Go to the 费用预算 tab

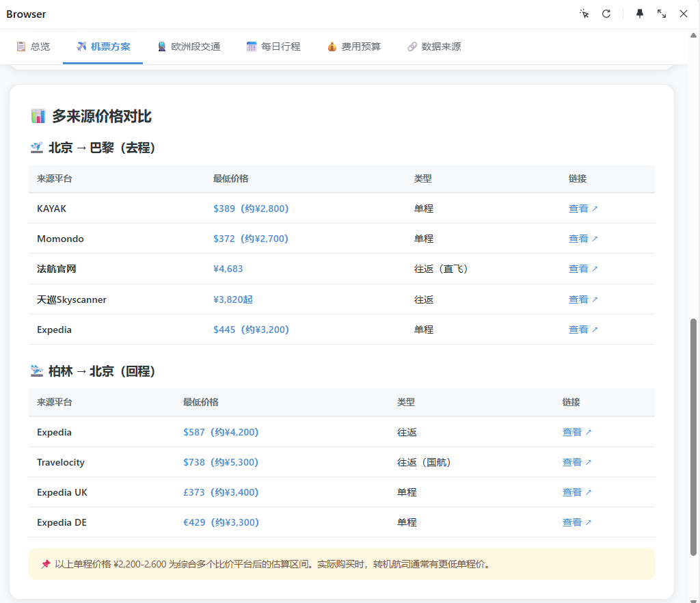tap(353, 46)
